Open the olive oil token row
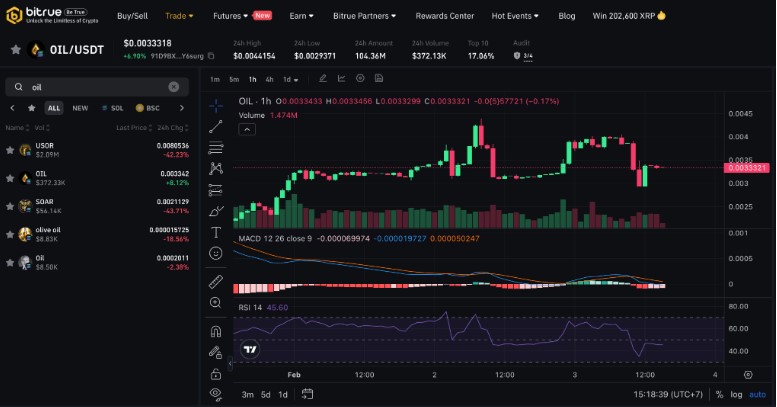Viewport: 777px width, 407px height. [97, 234]
